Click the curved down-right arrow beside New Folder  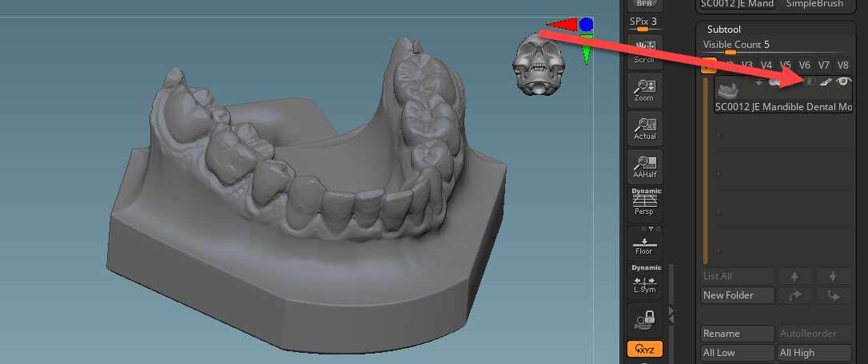tap(833, 295)
